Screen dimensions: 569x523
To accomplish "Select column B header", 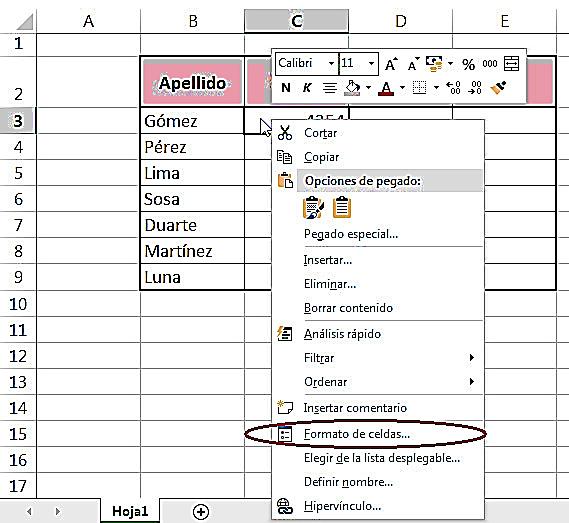I will click(193, 21).
